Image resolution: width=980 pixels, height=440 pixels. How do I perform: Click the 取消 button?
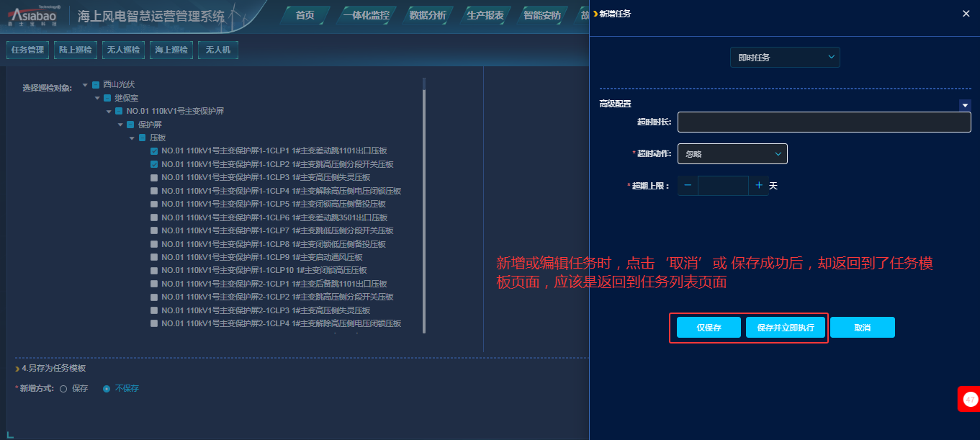[x=862, y=328]
